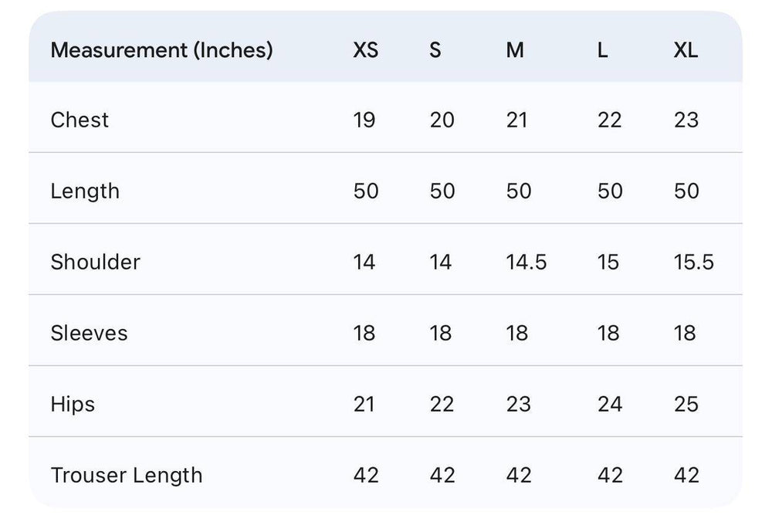Screen dimensions: 772x532
Task: Click the Shoulder value 15.5 for XL
Action: tap(694, 262)
